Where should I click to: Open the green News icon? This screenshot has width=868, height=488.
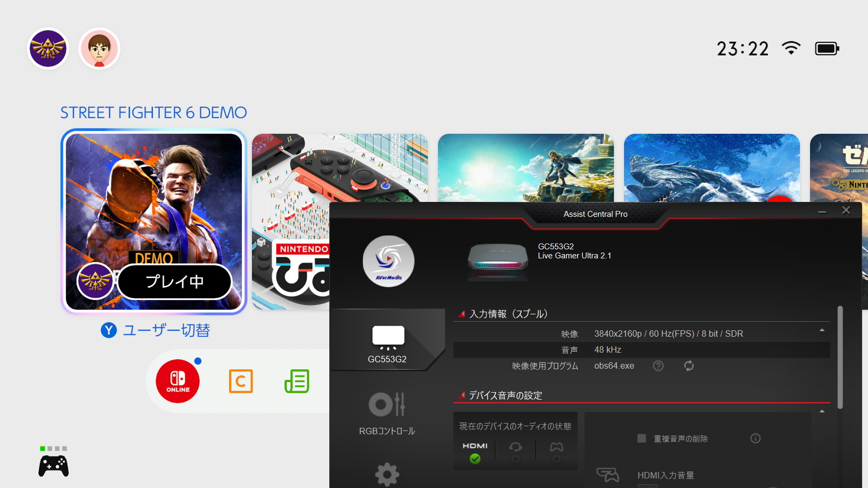click(x=297, y=381)
